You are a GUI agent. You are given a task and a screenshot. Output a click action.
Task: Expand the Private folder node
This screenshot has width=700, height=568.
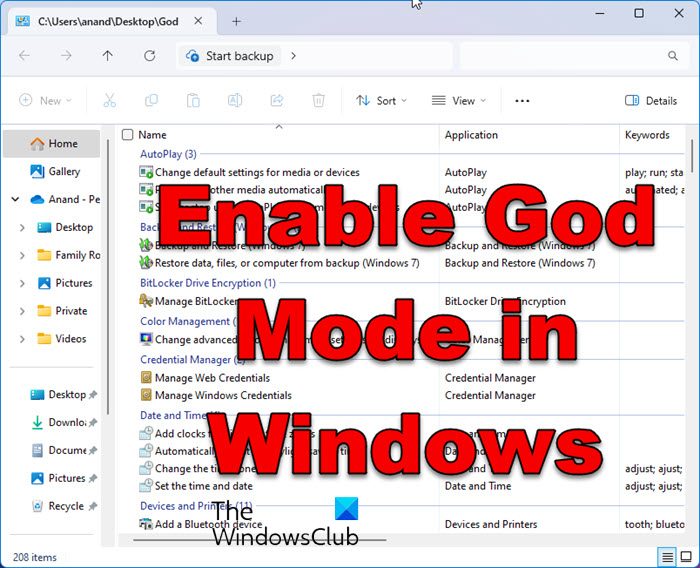(x=22, y=311)
